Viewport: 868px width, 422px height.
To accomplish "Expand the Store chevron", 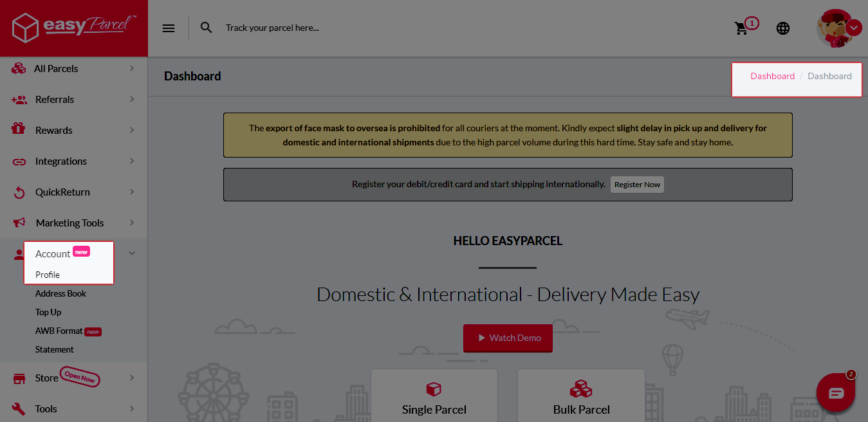I will pyautogui.click(x=132, y=378).
